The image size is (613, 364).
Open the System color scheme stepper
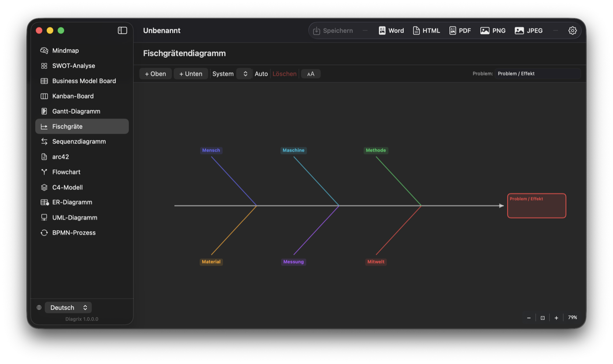click(245, 74)
